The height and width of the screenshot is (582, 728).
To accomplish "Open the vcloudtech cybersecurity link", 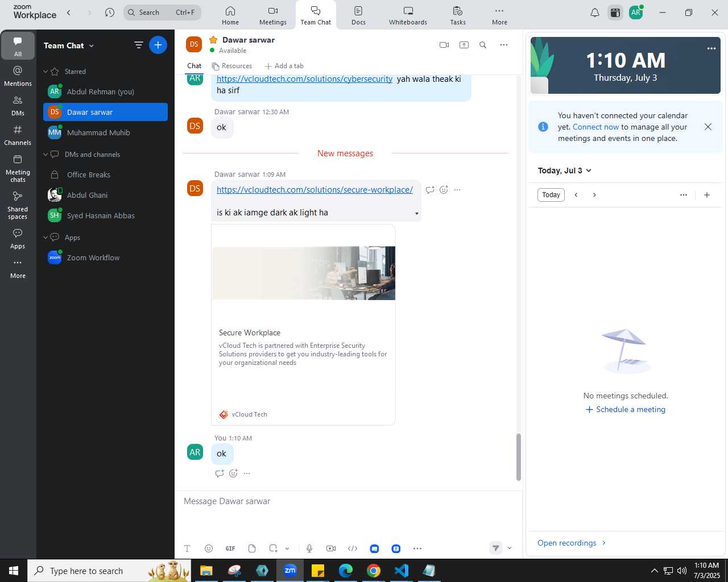I will 304,79.
